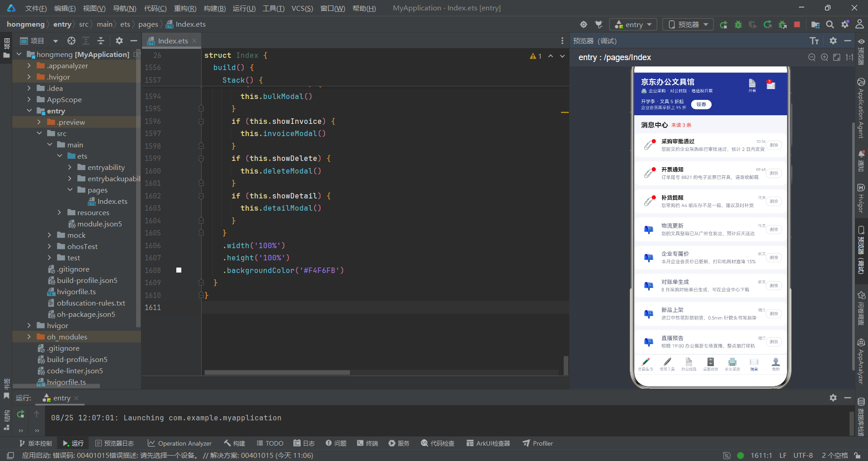Screen dimensions: 868x461
Task: Click the project tree horizontal scrollbar
Action: click(x=56, y=386)
